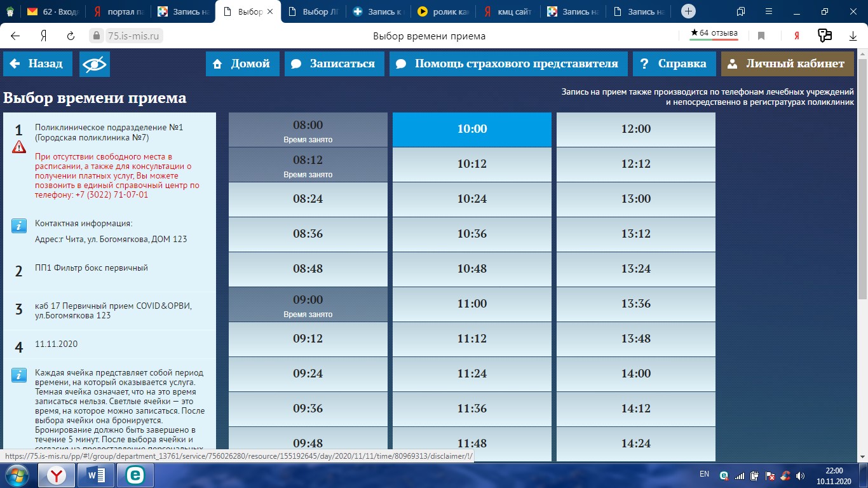Reload the page with refresh icon

point(71,36)
